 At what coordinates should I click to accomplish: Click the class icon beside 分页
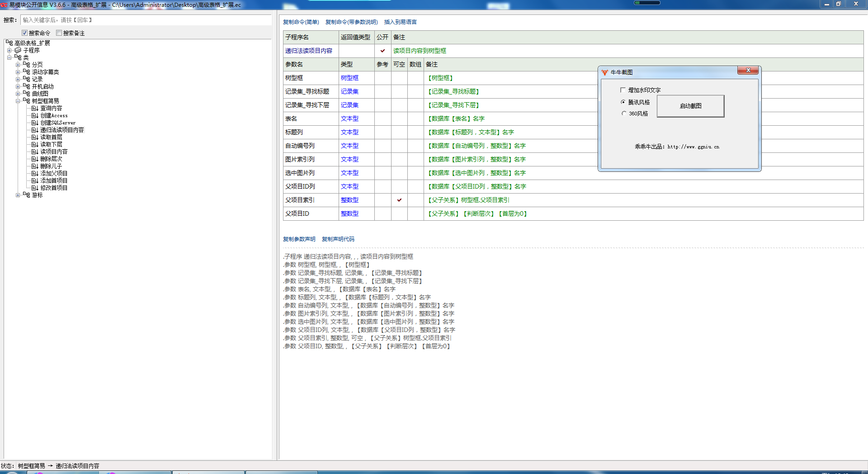[x=27, y=65]
